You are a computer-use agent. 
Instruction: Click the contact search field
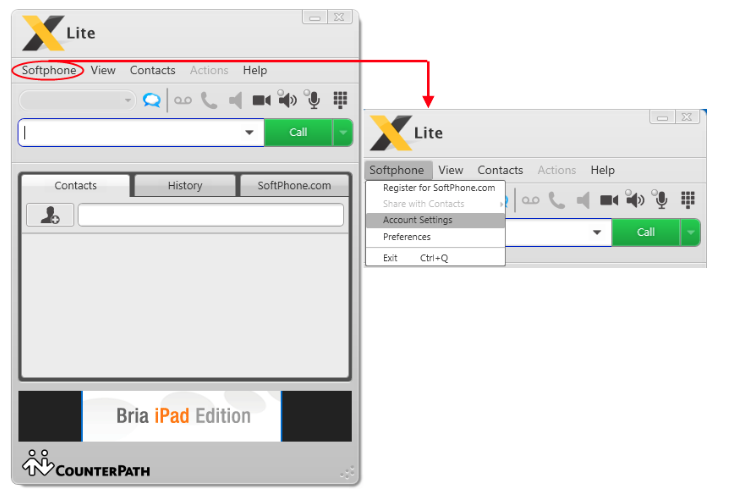pos(211,215)
